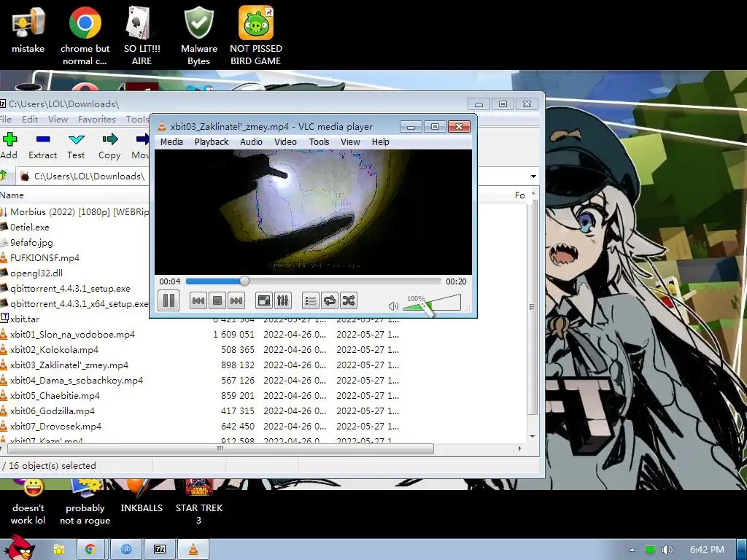This screenshot has height=560, width=747.
Task: Toggle VLC fullscreen video button
Action: 263,300
